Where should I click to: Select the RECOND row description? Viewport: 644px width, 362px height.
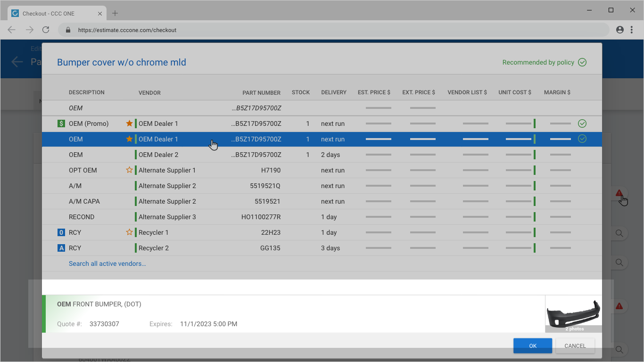click(82, 217)
